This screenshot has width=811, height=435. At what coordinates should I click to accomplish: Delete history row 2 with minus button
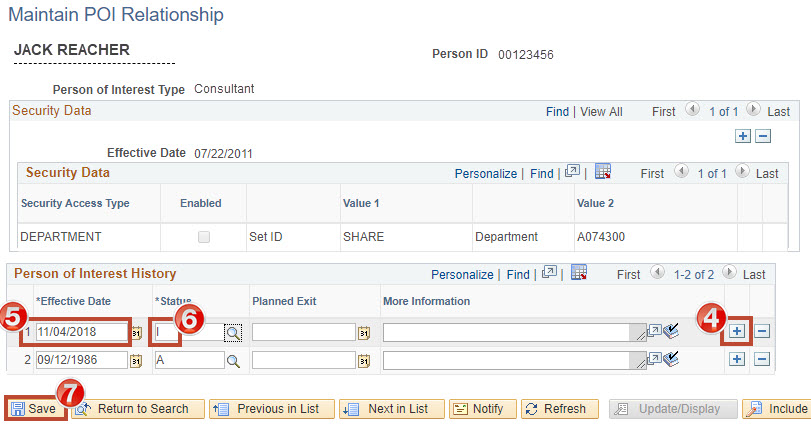pos(761,359)
